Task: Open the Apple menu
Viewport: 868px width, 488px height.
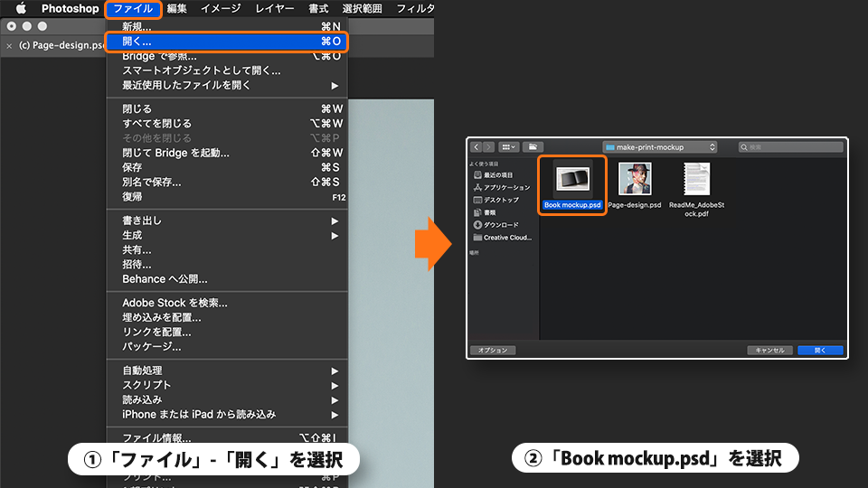Action: pyautogui.click(x=21, y=8)
